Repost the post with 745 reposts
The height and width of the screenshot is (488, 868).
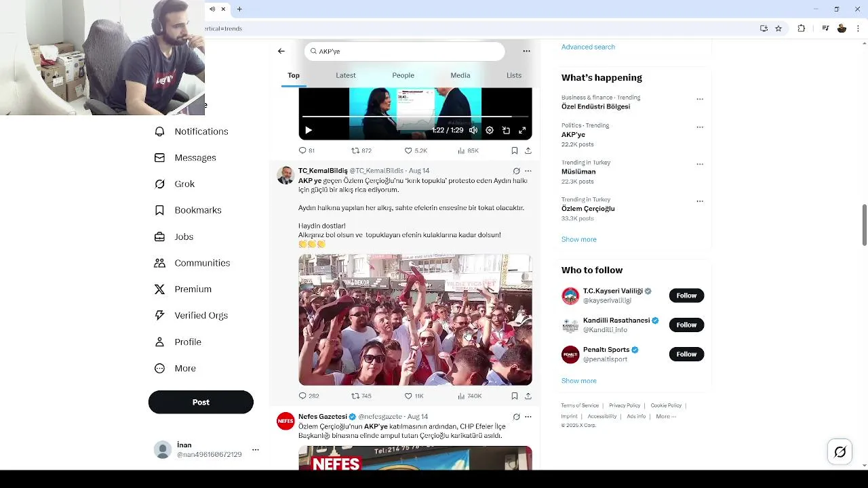pyautogui.click(x=361, y=396)
